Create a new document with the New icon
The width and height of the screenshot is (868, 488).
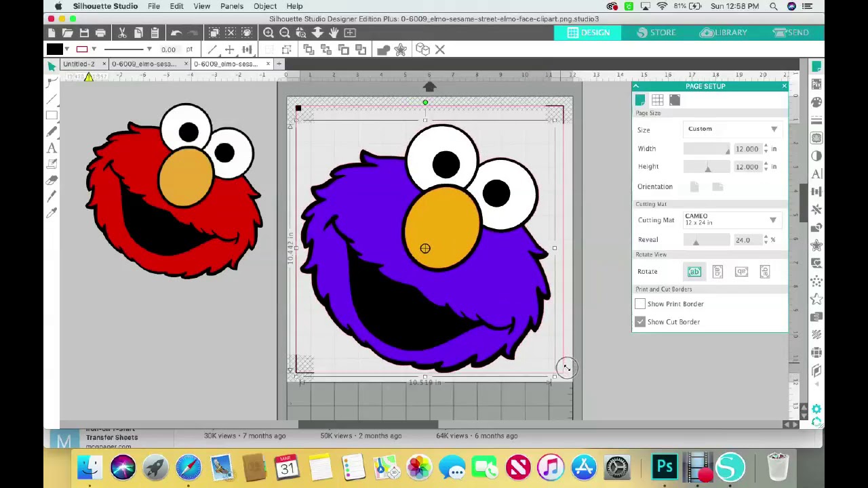(52, 33)
